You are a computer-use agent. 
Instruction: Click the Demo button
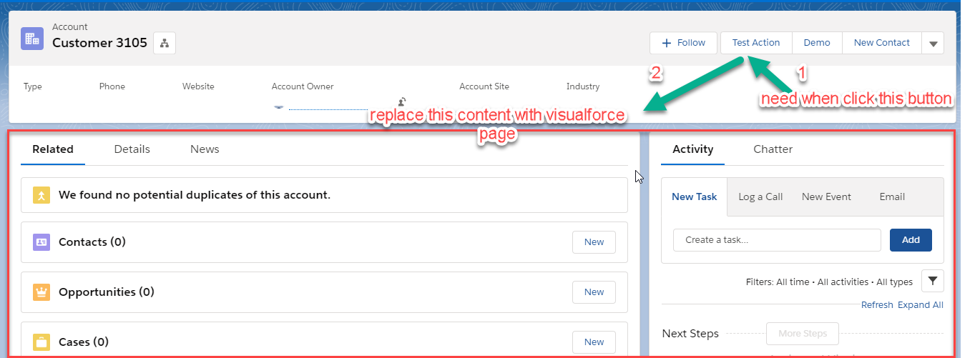(x=817, y=43)
